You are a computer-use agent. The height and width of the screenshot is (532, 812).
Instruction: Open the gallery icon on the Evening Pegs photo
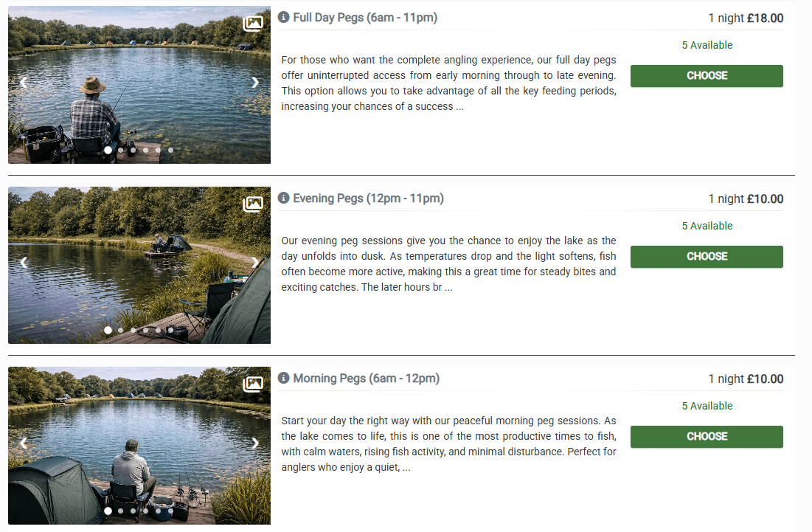click(x=254, y=204)
